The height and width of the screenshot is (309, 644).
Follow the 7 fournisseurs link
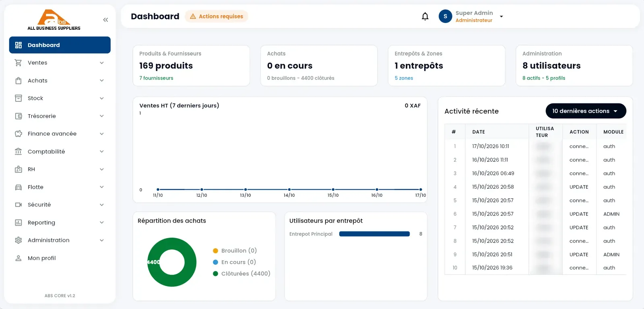pos(156,78)
